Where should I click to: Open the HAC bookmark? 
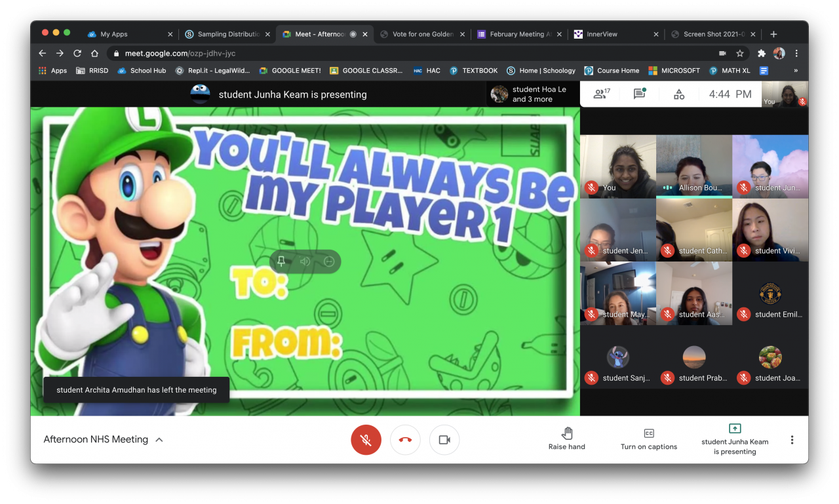(427, 71)
